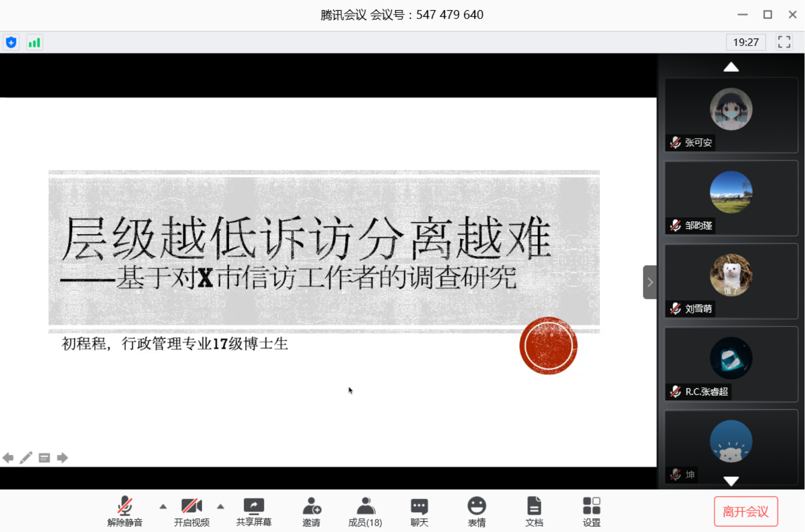Open 设置 settings

591,512
